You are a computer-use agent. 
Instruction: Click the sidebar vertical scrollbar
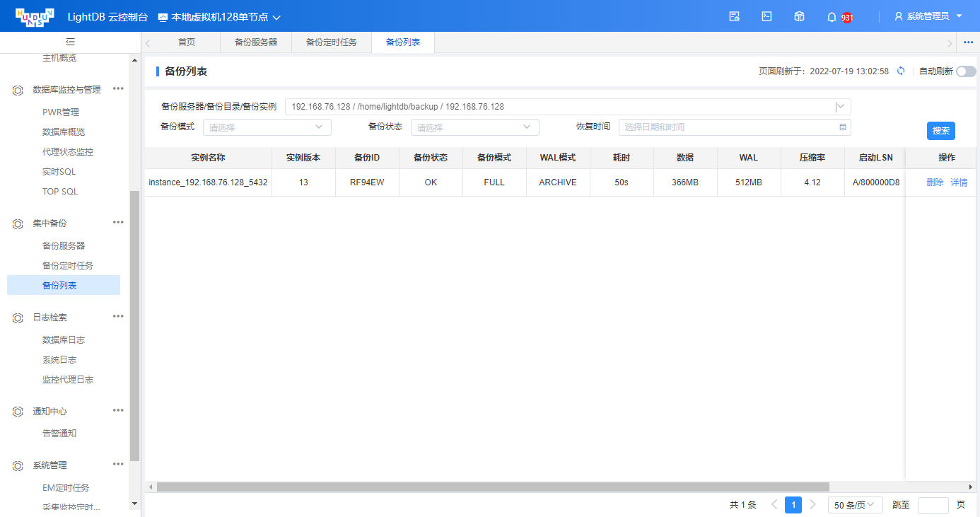(x=134, y=326)
